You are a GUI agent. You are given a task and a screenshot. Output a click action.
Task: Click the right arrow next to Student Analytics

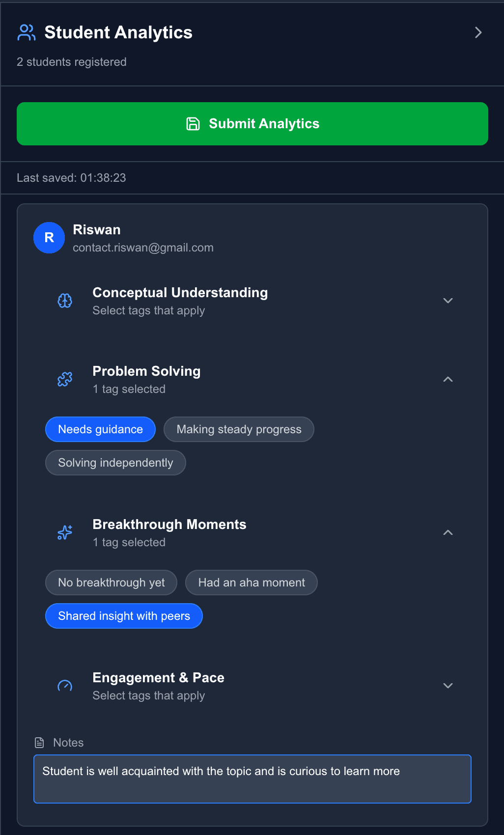click(478, 32)
